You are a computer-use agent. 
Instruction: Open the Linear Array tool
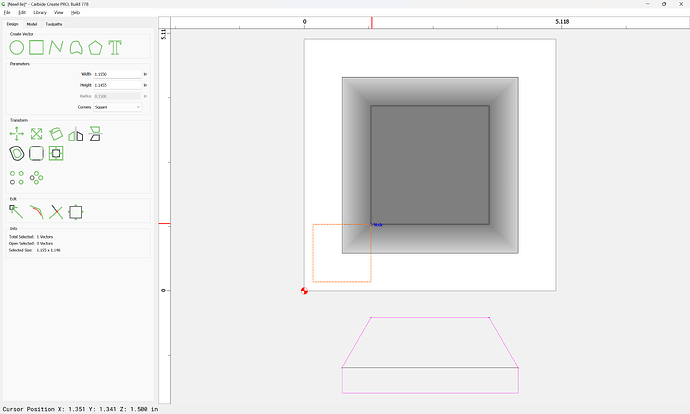tap(17, 178)
